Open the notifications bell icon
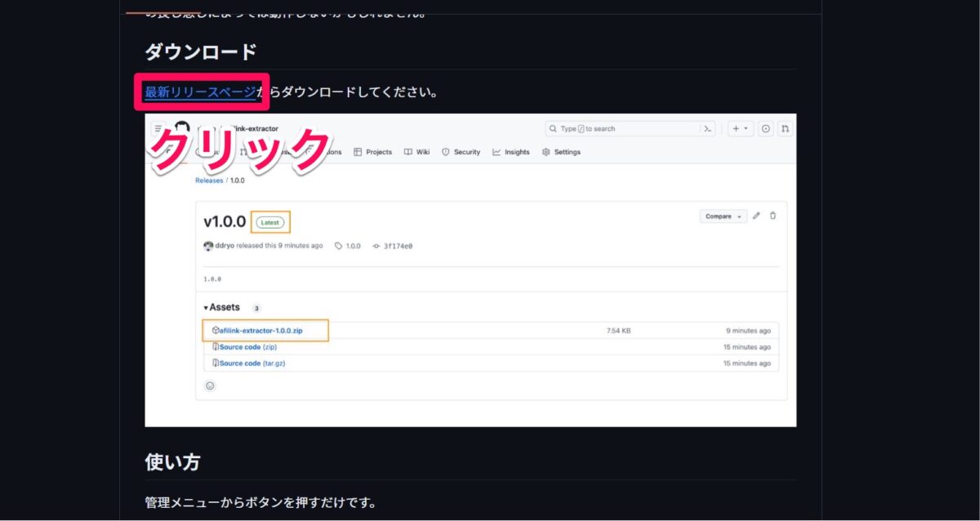The height and width of the screenshot is (521, 980). click(765, 128)
